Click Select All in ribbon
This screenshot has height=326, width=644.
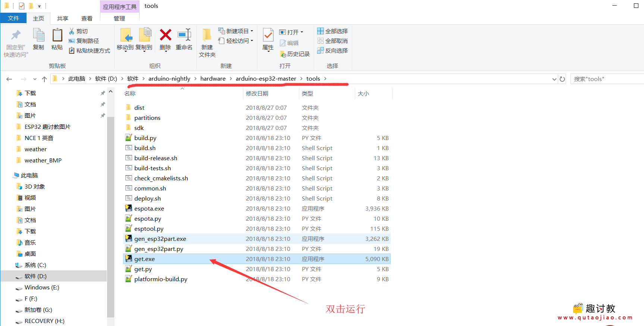point(332,31)
